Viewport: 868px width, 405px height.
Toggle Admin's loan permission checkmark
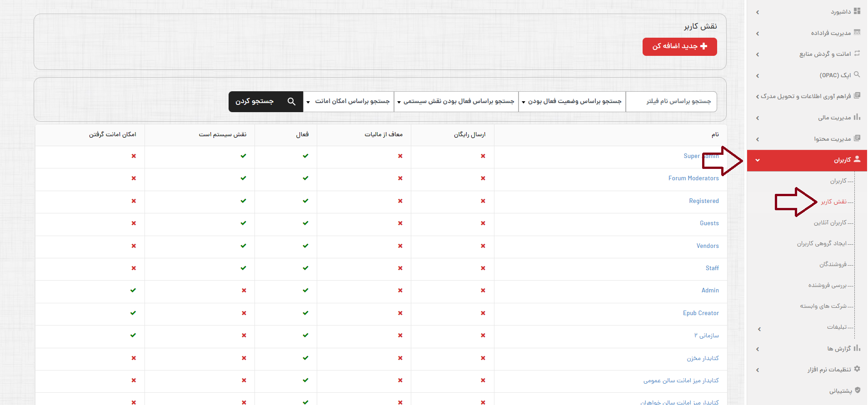pos(133,291)
